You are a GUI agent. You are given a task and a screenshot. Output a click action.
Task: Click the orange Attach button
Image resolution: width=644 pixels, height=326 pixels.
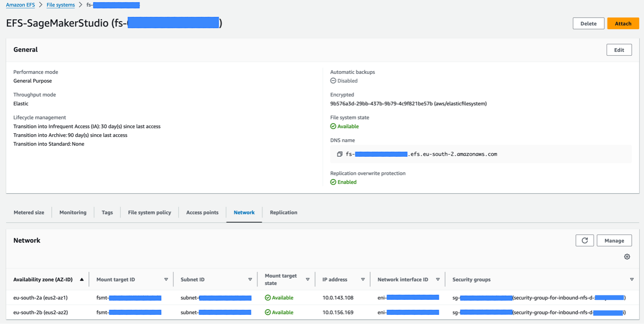(623, 23)
